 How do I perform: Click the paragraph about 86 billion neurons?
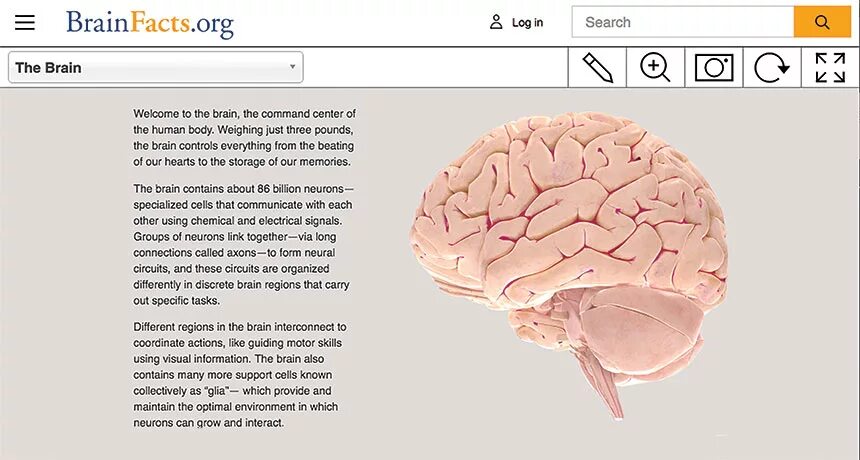pyautogui.click(x=244, y=245)
